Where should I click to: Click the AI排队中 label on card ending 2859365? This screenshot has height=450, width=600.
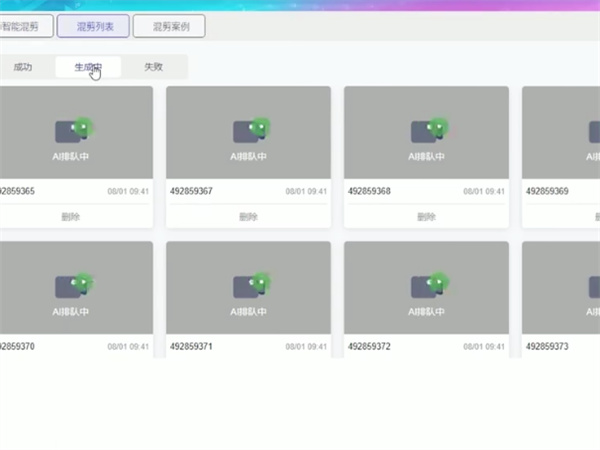coord(70,157)
